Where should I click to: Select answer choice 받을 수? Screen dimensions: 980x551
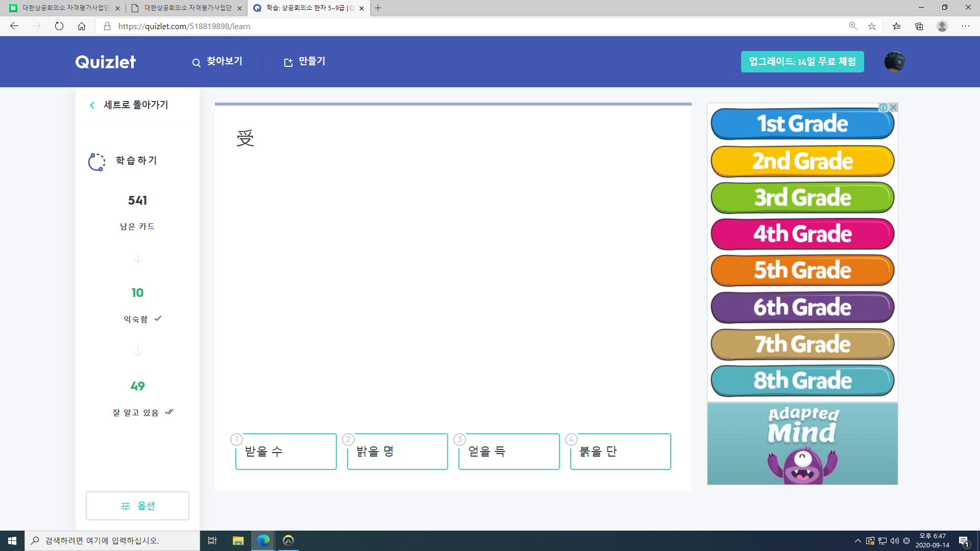click(286, 452)
